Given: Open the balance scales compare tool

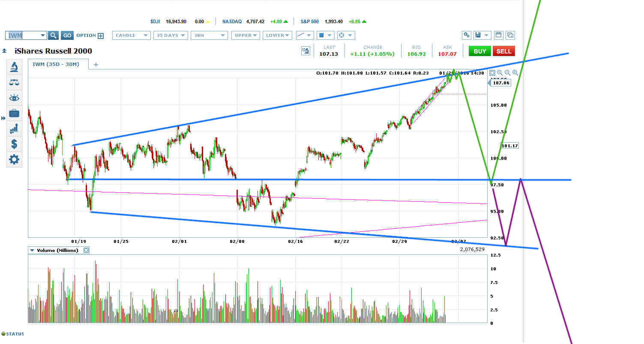Looking at the screenshot, I should [14, 82].
